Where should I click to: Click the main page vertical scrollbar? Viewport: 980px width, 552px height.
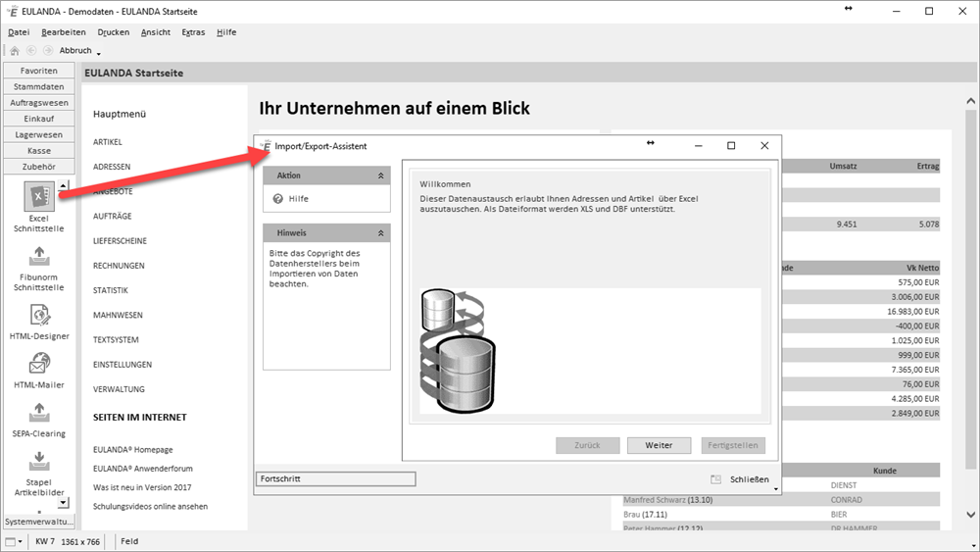970,287
